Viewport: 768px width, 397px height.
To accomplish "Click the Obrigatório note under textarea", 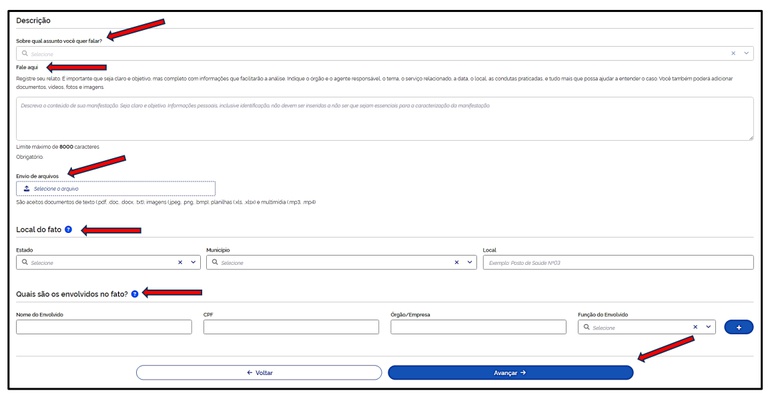I will [29, 157].
